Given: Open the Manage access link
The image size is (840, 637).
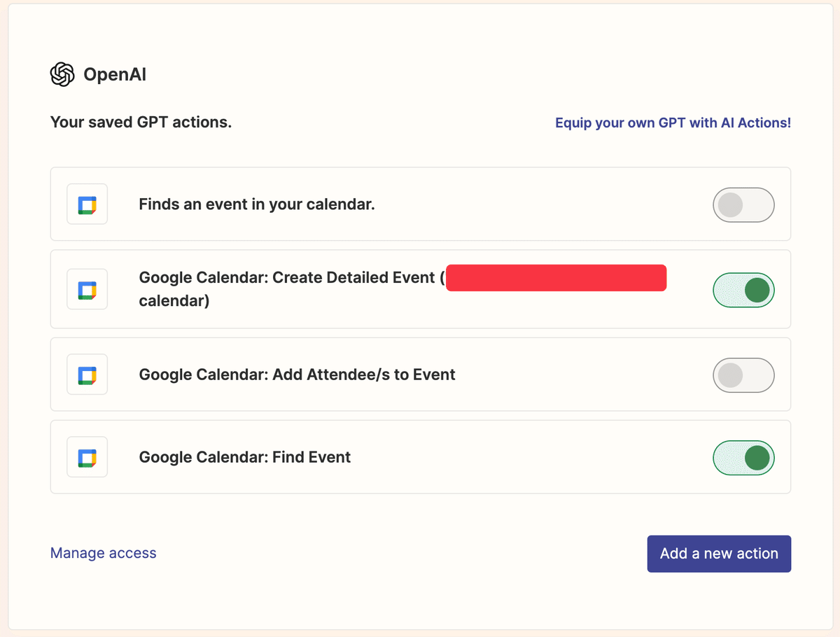Looking at the screenshot, I should click(x=104, y=553).
